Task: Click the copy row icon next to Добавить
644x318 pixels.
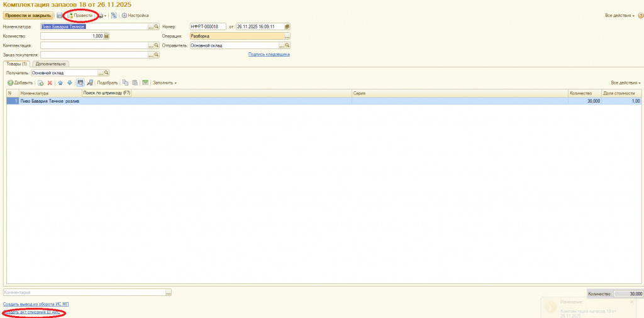Action: tap(41, 82)
